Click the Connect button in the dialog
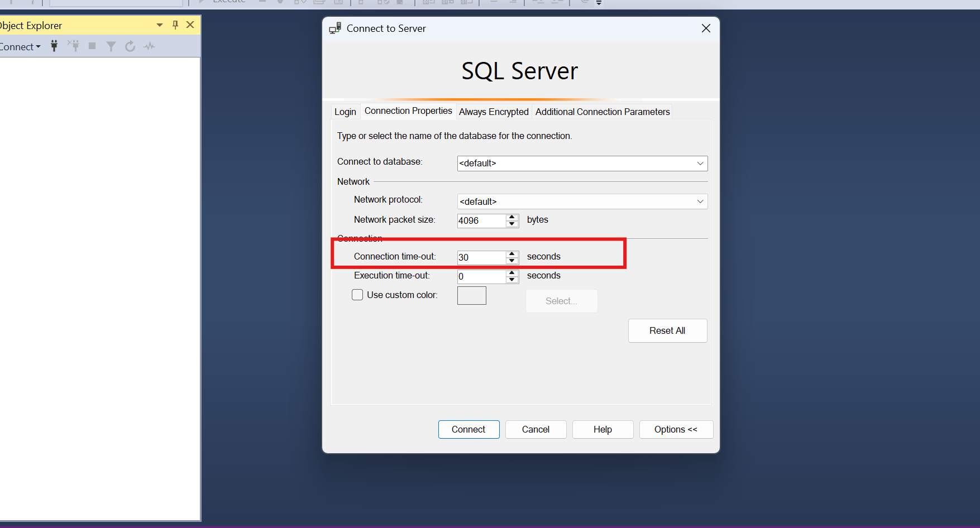The width and height of the screenshot is (980, 528). click(x=469, y=429)
